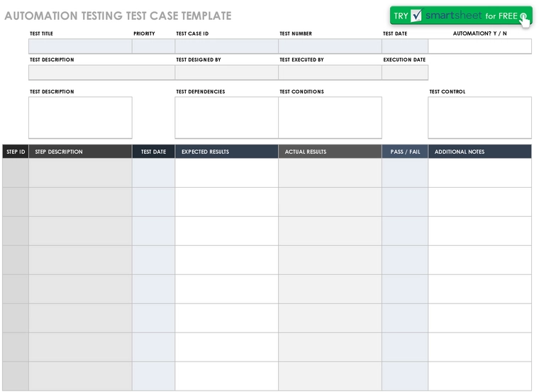Select the Step Description column header
The image size is (539, 392).
coord(80,152)
